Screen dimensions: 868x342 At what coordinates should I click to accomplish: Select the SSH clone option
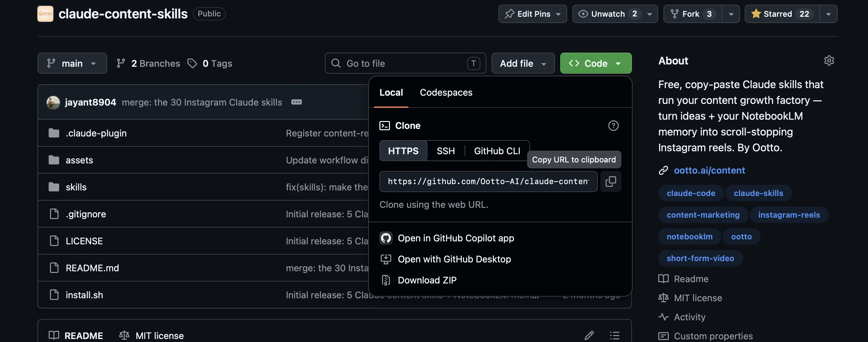(446, 151)
